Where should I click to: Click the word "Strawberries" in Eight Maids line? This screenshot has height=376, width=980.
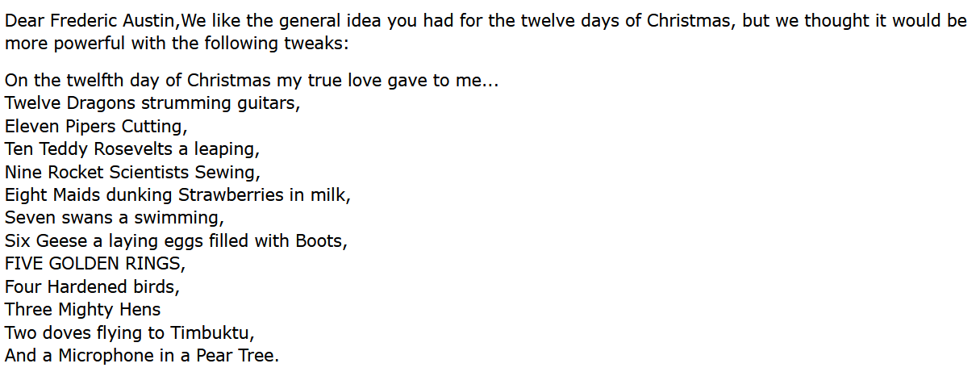pyautogui.click(x=231, y=194)
